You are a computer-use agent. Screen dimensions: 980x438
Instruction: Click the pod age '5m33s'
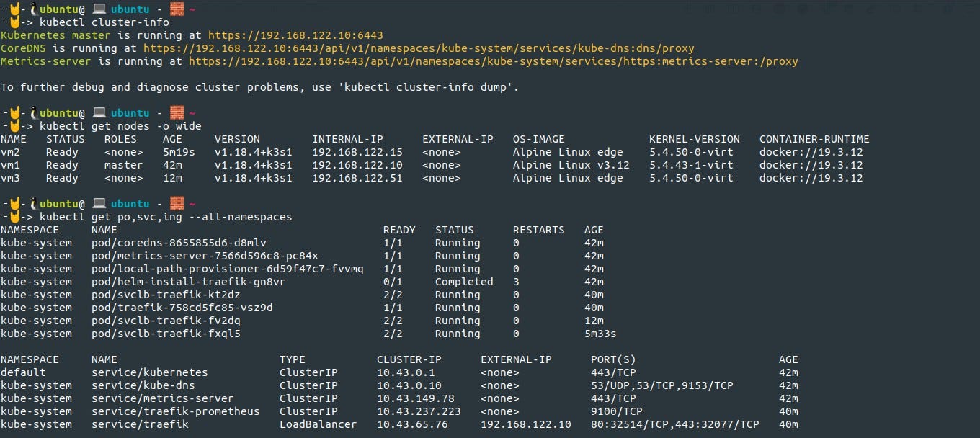[600, 334]
